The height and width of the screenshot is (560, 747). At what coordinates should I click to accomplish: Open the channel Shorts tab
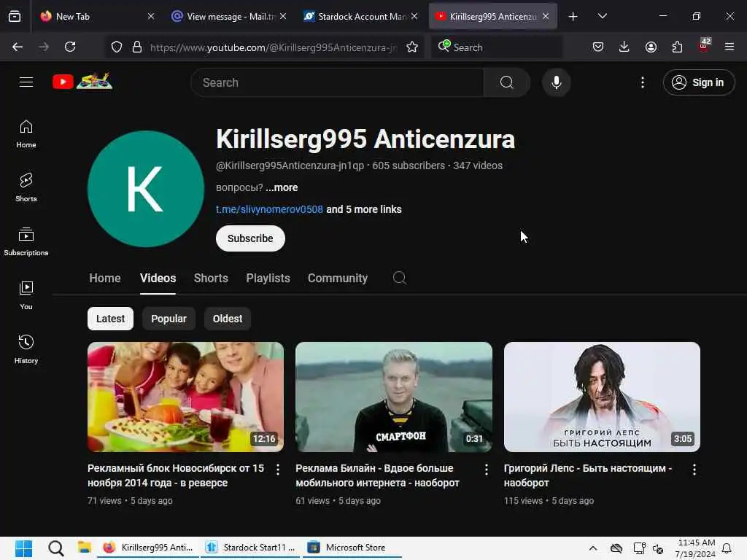click(211, 278)
